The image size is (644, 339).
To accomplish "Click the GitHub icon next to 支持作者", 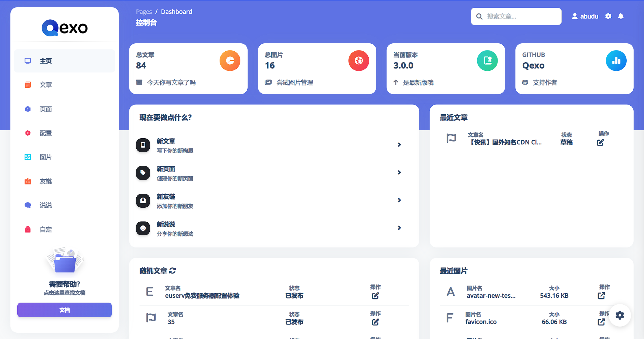I will pos(525,82).
